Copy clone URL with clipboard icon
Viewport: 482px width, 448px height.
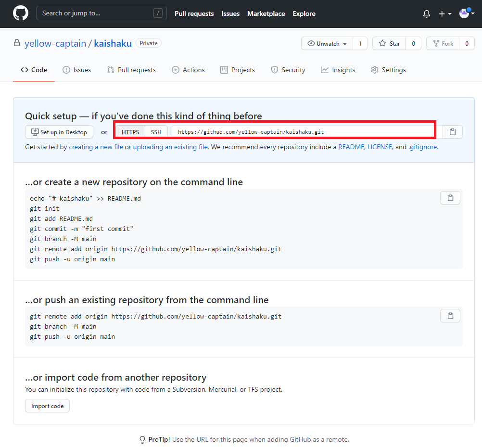453,132
